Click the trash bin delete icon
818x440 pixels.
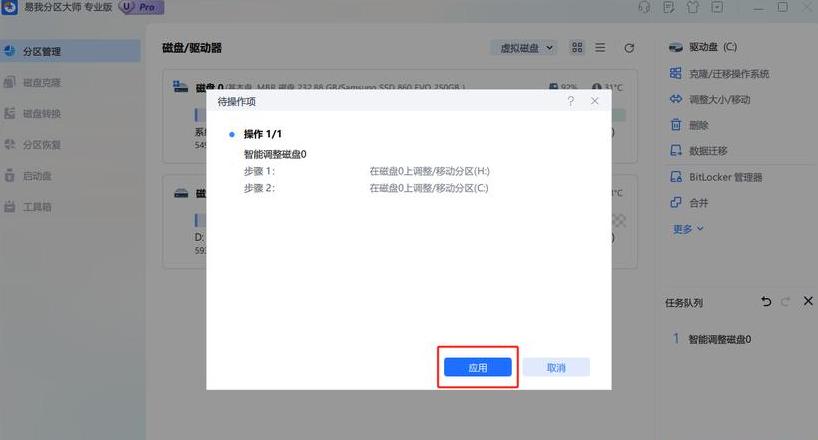(676, 125)
